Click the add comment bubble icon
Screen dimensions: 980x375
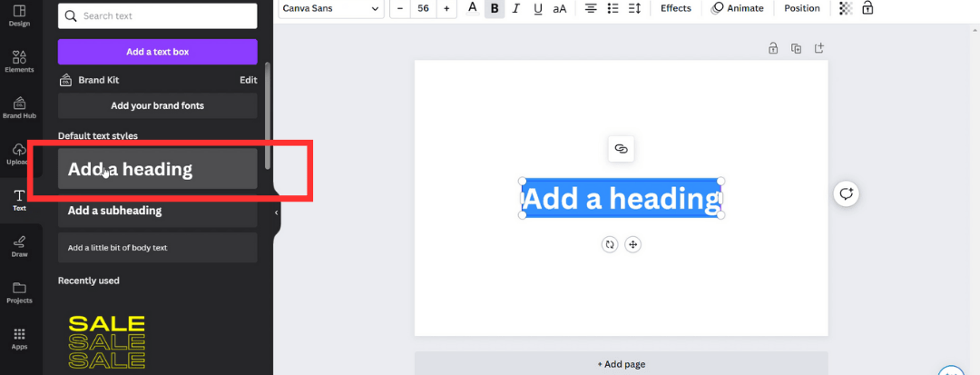[847, 193]
